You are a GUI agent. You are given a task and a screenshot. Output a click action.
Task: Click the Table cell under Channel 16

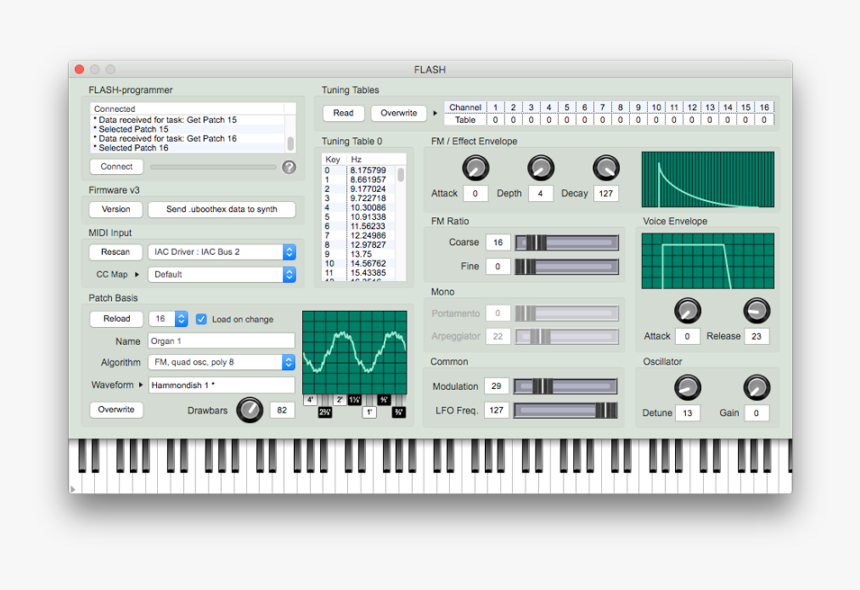pyautogui.click(x=764, y=120)
